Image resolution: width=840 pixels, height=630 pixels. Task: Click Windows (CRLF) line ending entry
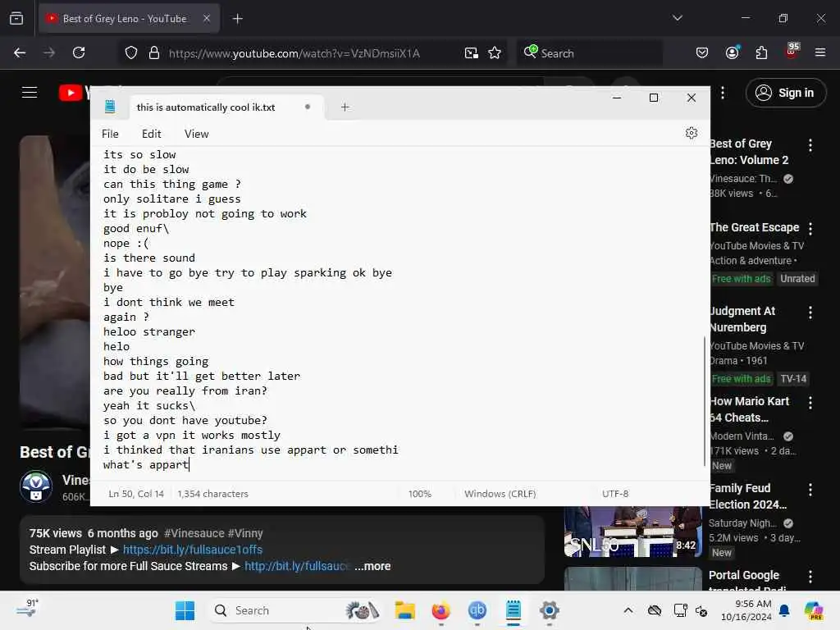(500, 494)
